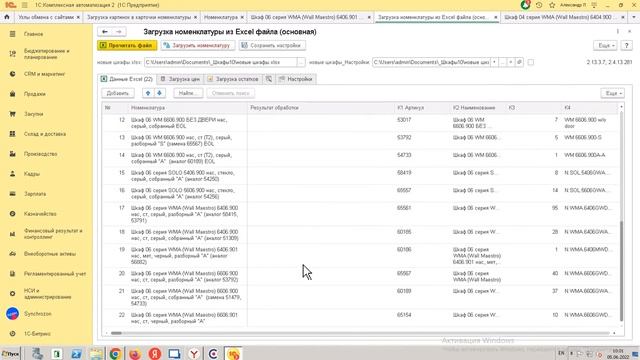Switch to Настройки tab
Image resolution: width=640 pixels, height=360 pixels.
pyautogui.click(x=296, y=79)
